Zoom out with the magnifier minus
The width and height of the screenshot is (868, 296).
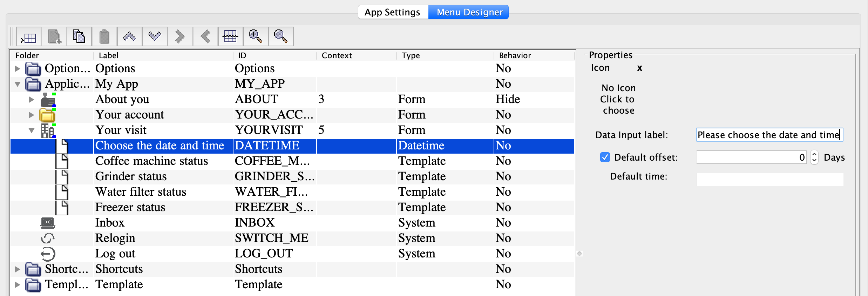pyautogui.click(x=281, y=37)
